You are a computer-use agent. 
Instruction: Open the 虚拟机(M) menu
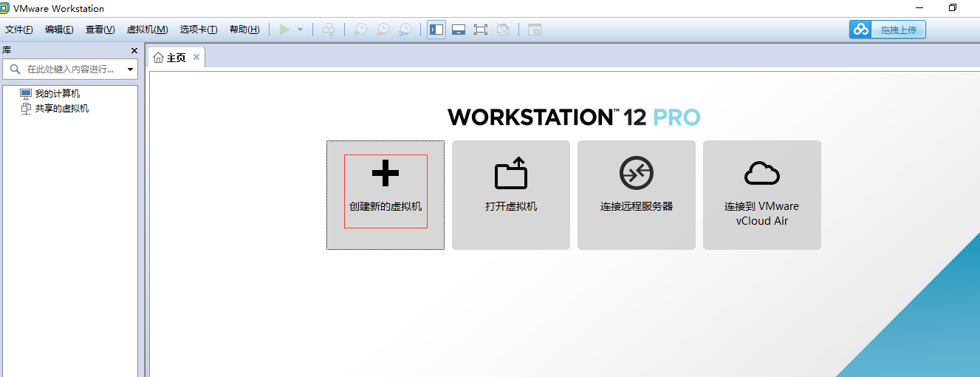coord(147,30)
